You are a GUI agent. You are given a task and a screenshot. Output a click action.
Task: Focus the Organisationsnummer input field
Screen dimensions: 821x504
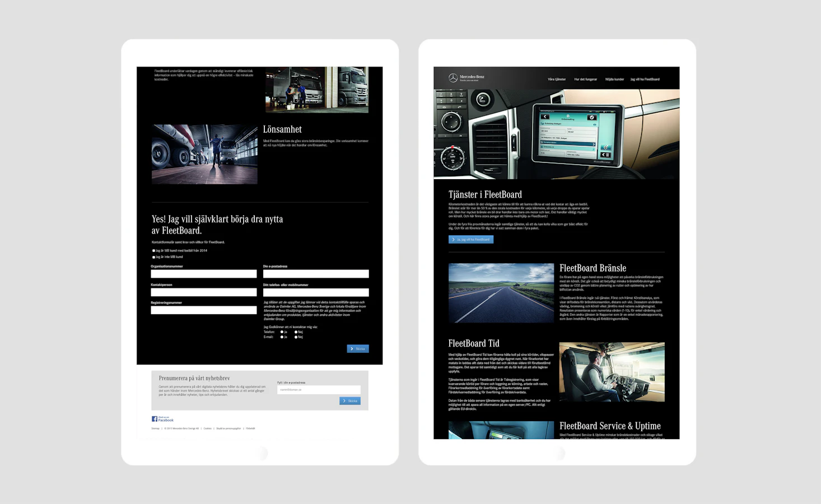point(204,274)
